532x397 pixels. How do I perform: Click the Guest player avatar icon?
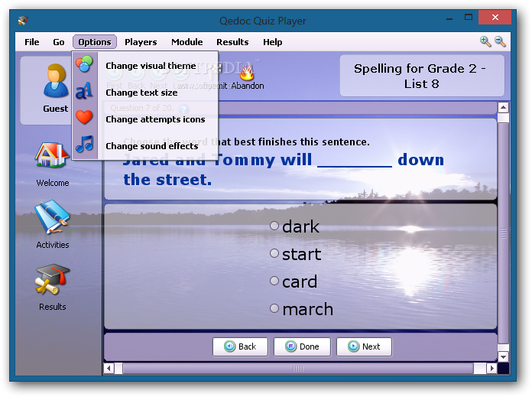pyautogui.click(x=56, y=80)
